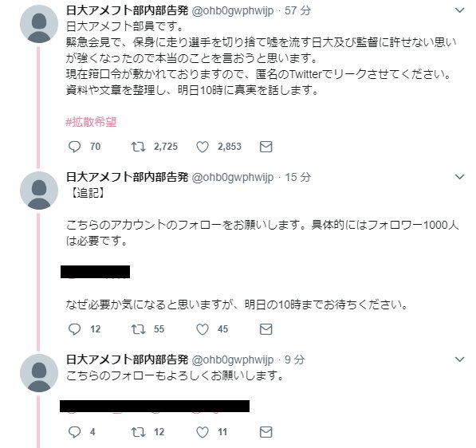
Task: Open the 57 分 timestamp link
Action: 298,10
